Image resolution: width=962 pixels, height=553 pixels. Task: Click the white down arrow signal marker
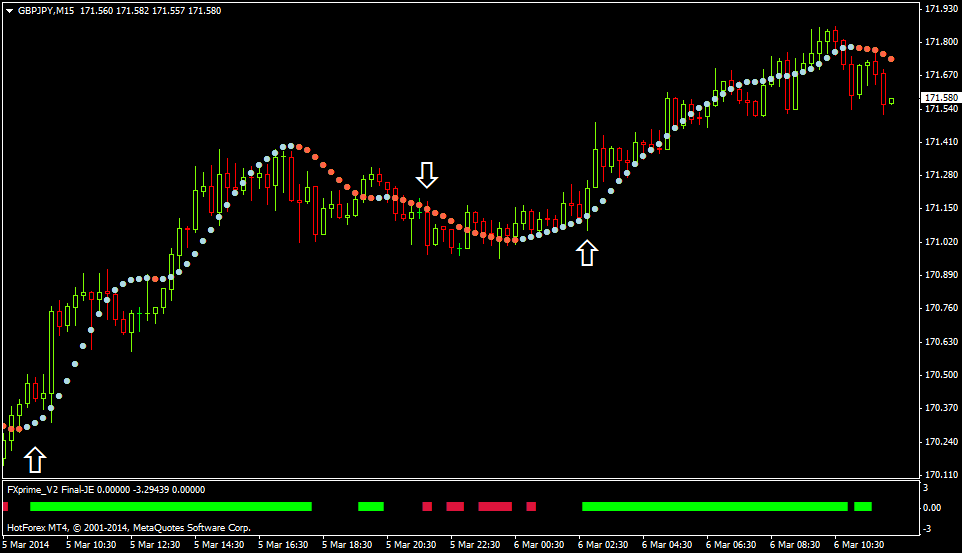pyautogui.click(x=427, y=176)
